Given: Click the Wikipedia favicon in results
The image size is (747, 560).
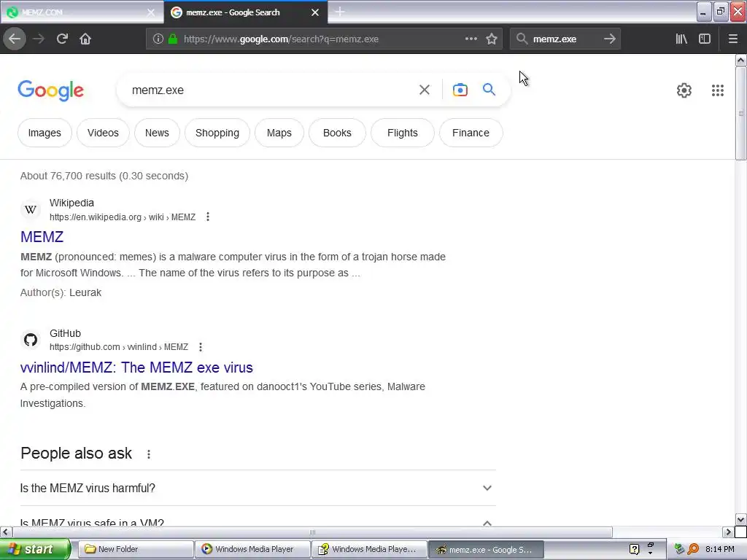Looking at the screenshot, I should (x=31, y=209).
